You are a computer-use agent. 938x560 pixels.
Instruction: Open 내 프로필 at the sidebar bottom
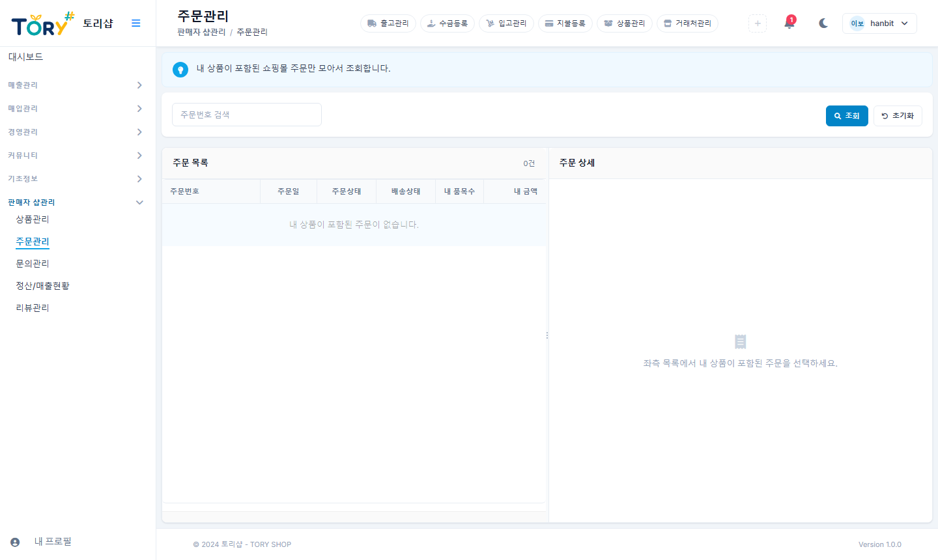(53, 542)
